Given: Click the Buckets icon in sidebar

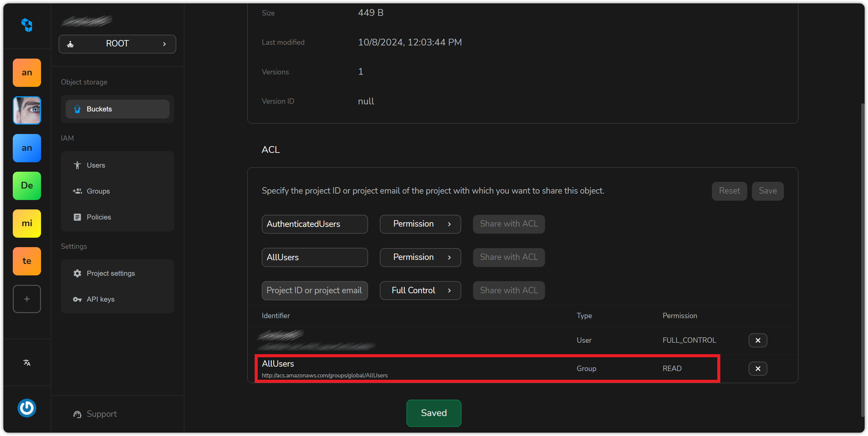Looking at the screenshot, I should click(77, 109).
